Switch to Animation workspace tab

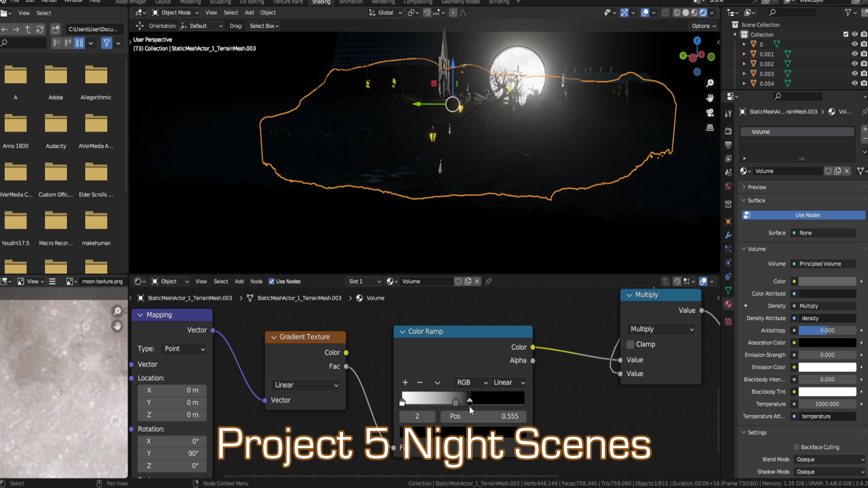click(351, 2)
